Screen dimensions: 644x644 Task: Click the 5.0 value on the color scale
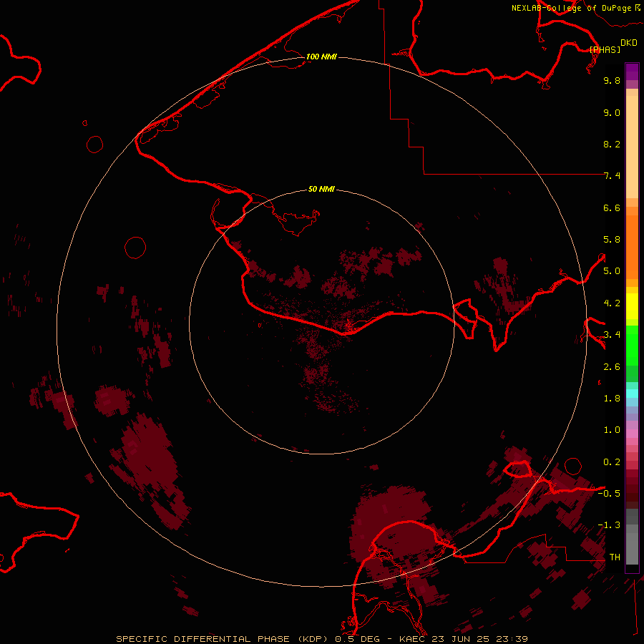point(612,271)
